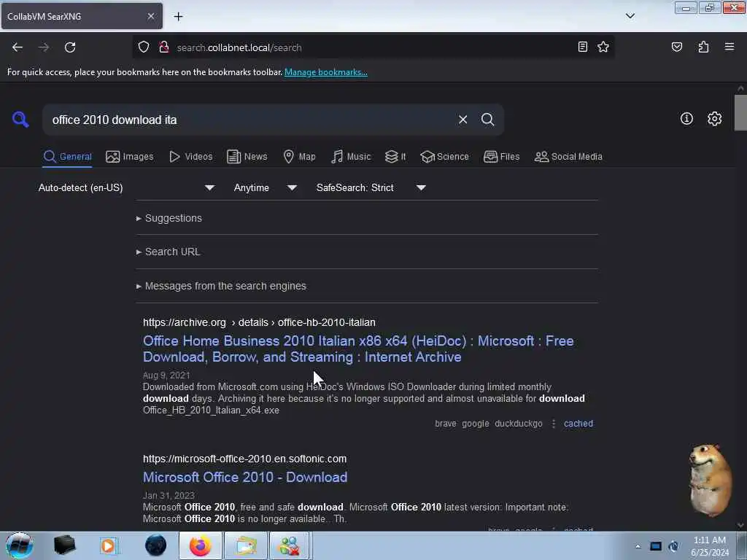The height and width of the screenshot is (560, 747).
Task: Go back to the previous page
Action: point(18,47)
